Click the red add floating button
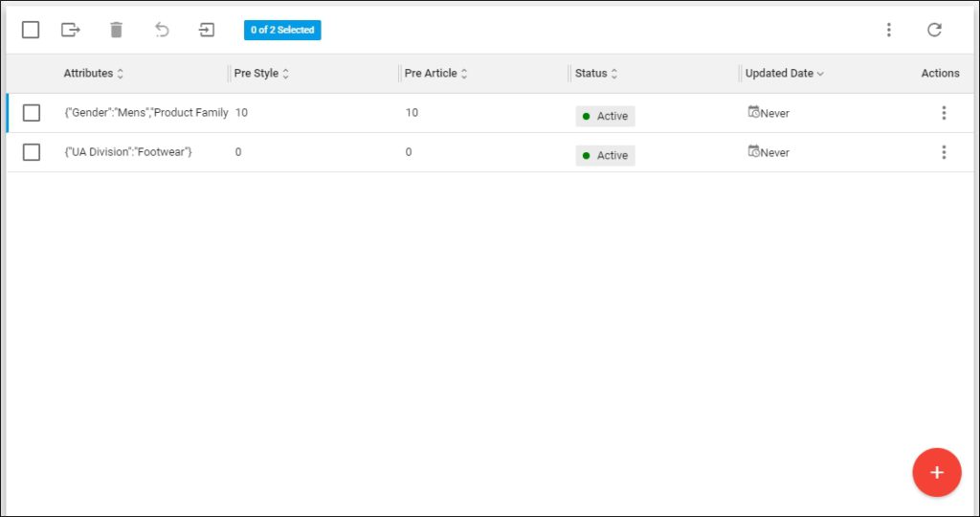 (936, 473)
